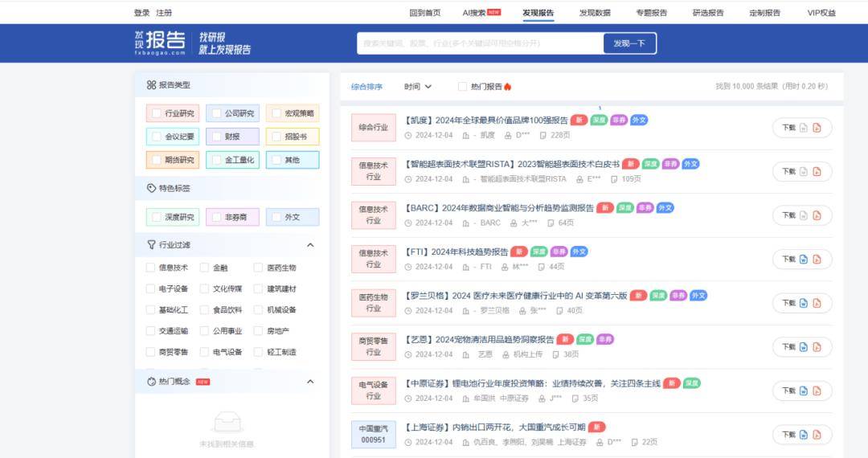Tick the 电气设备 industry filter checkbox
868x458 pixels.
tap(204, 352)
